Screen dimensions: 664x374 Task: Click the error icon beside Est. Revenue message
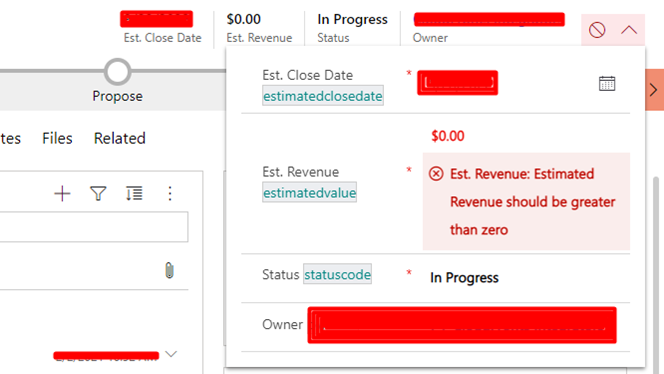click(x=436, y=174)
